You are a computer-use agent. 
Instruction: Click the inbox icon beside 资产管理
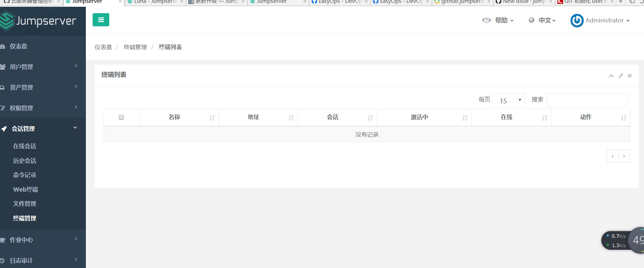2,87
